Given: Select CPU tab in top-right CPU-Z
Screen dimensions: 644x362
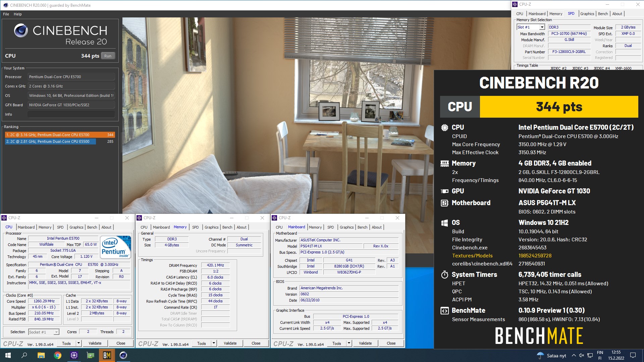Looking at the screenshot, I should click(520, 14).
